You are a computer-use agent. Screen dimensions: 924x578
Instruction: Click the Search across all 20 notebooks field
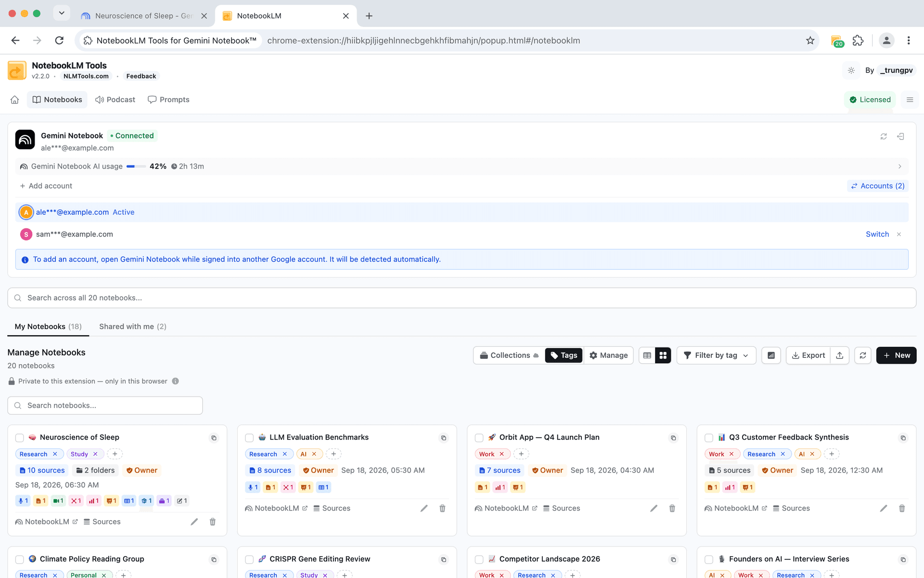pos(462,298)
